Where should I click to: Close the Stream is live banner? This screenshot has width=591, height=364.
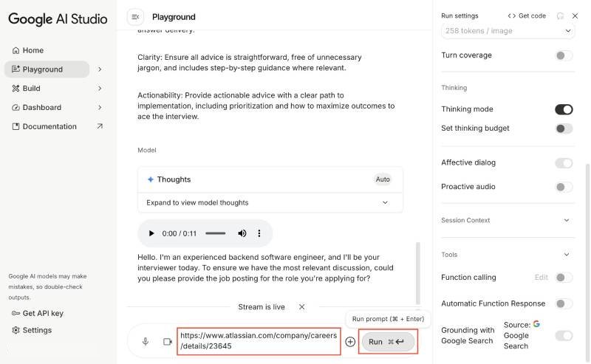pos(301,307)
